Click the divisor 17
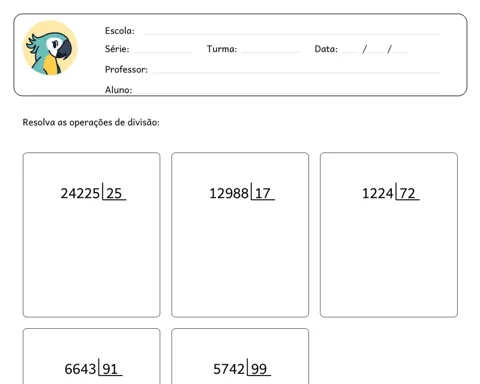The height and width of the screenshot is (384, 480). tap(263, 194)
